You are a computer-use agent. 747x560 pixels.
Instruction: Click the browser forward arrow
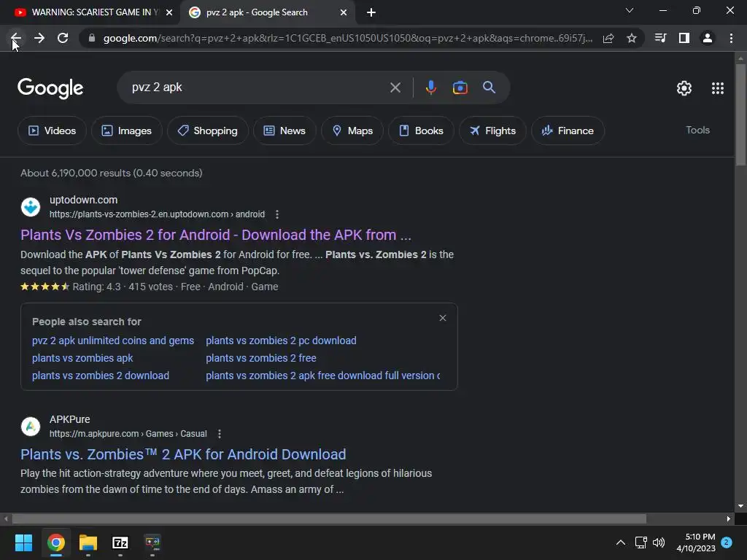[39, 38]
